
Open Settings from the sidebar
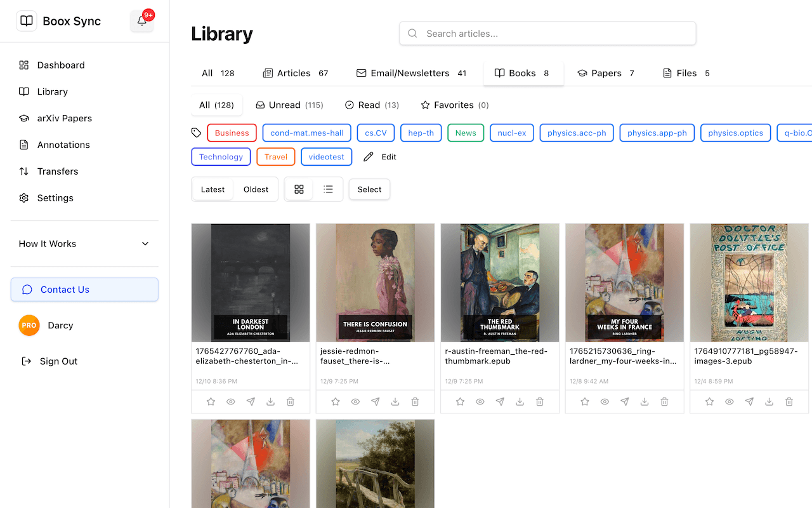tap(54, 197)
